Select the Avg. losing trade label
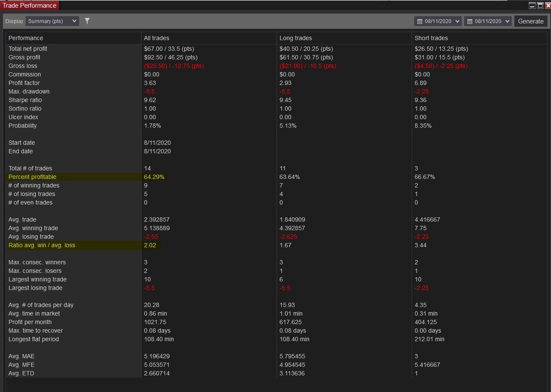The height and width of the screenshot is (392, 551). pyautogui.click(x=31, y=237)
